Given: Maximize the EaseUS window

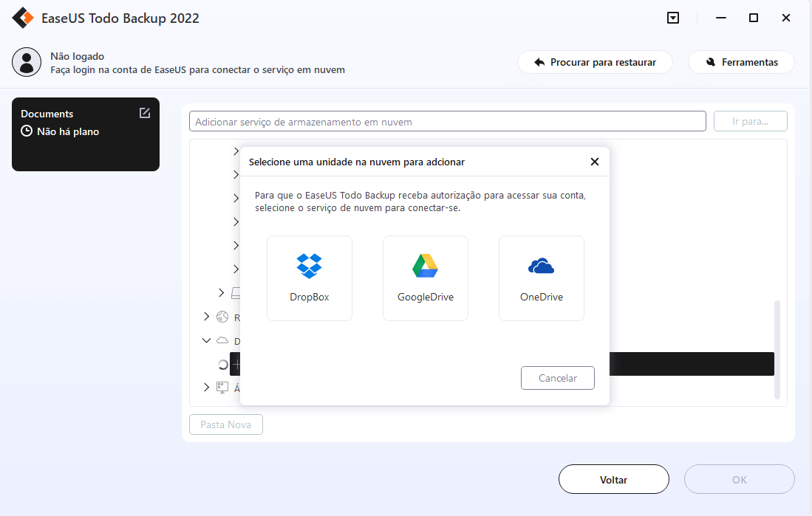Looking at the screenshot, I should click(x=754, y=18).
